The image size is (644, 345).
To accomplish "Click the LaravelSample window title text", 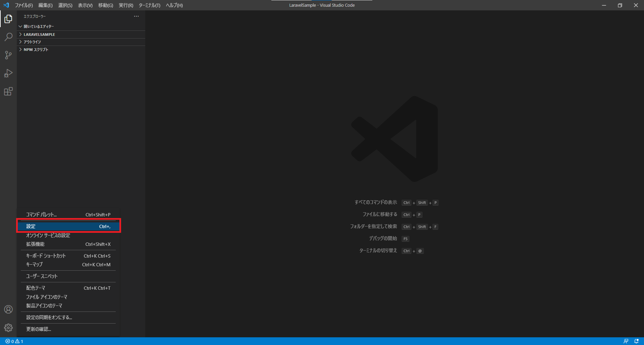I will 322,5.
